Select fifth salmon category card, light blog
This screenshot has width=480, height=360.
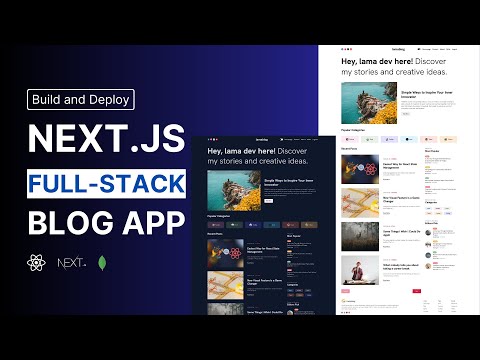coord(429,139)
